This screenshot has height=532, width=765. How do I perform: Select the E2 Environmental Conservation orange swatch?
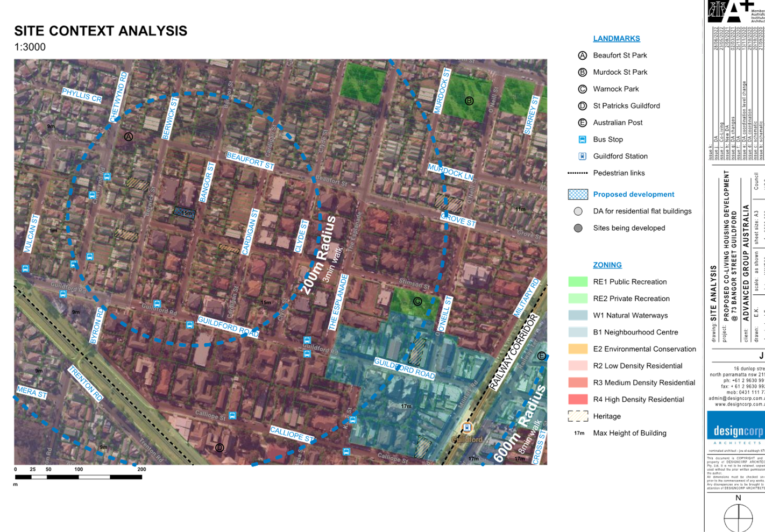pyautogui.click(x=578, y=349)
